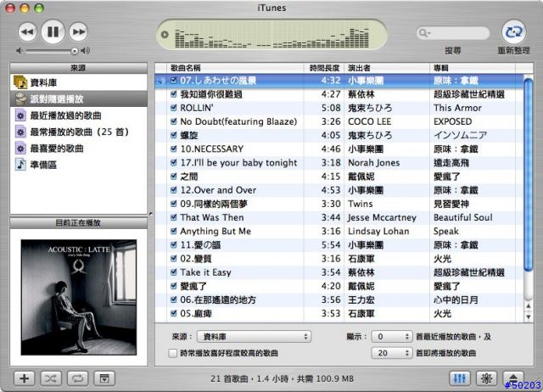Toggle shuffle playback button

[x=51, y=378]
